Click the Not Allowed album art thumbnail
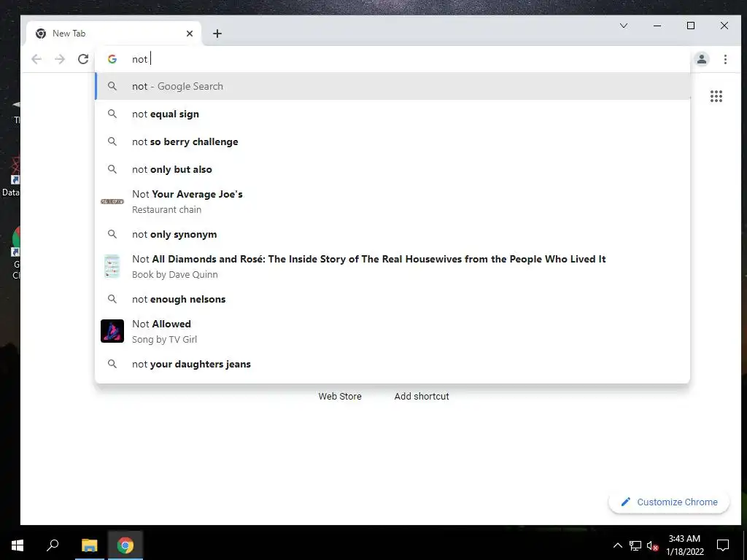747x560 pixels. (112, 331)
